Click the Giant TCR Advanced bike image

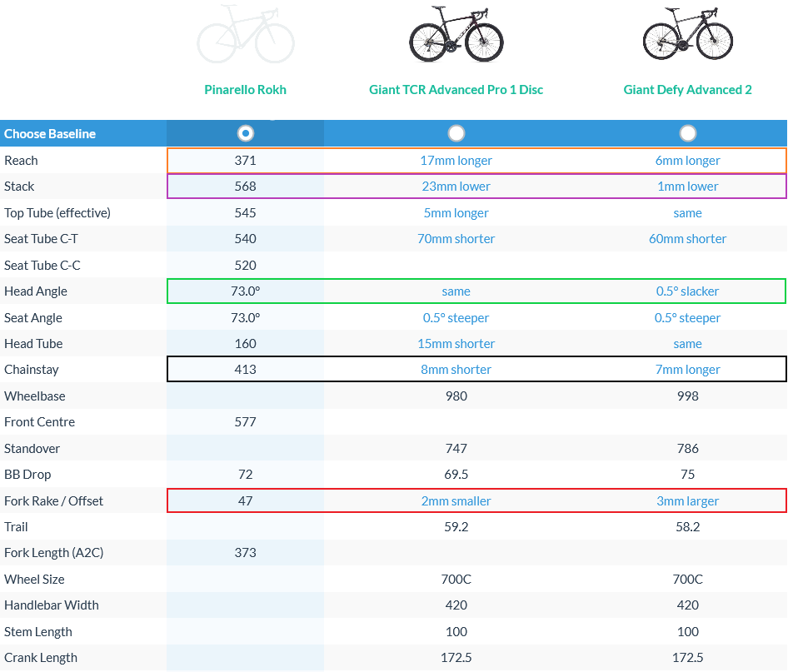tap(456, 34)
